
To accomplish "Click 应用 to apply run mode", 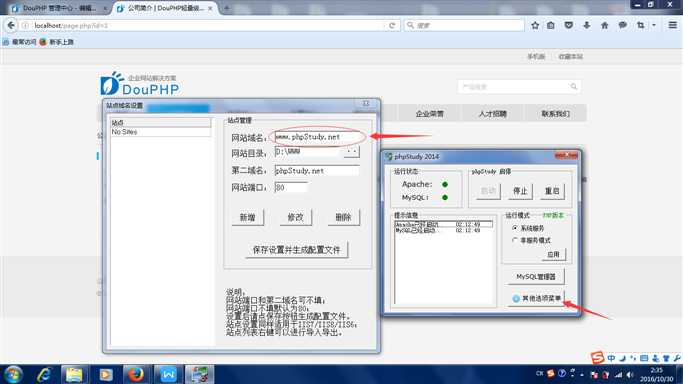I will click(x=553, y=254).
